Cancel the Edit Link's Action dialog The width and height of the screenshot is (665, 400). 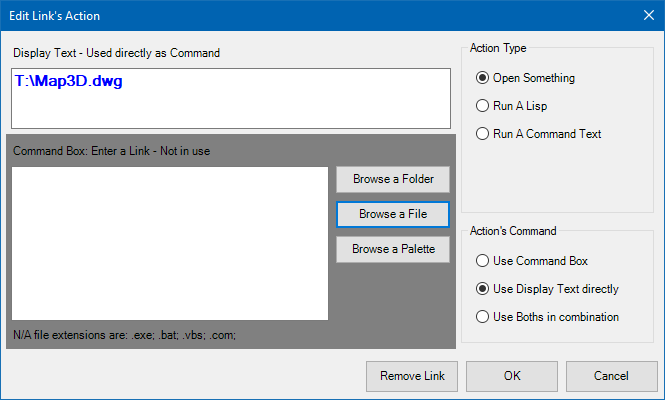(x=611, y=376)
